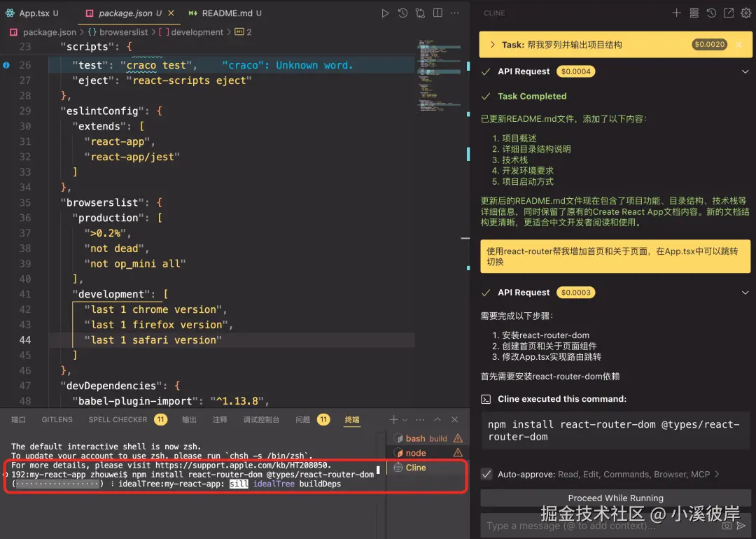Send the message with arrow icon
The image size is (756, 539).
pyautogui.click(x=741, y=526)
